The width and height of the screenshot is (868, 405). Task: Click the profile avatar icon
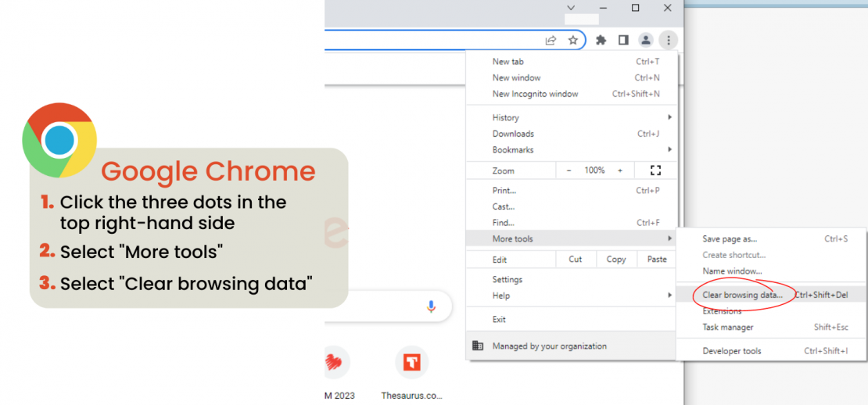click(645, 40)
